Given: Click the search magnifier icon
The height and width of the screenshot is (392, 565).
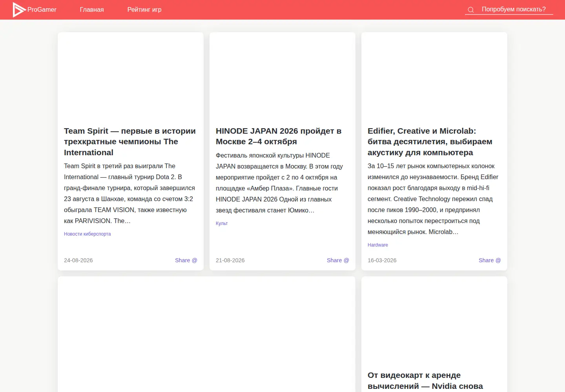Looking at the screenshot, I should (471, 10).
